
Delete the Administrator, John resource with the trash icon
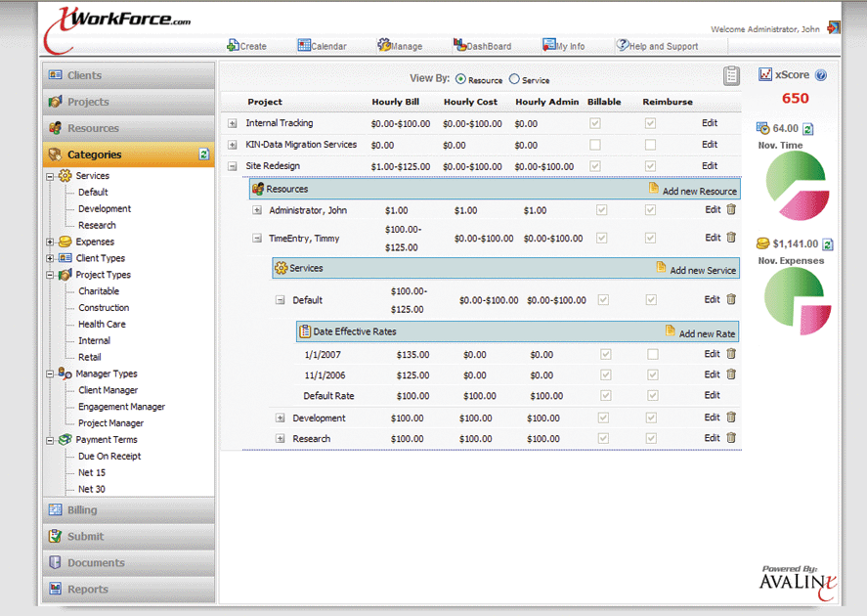pyautogui.click(x=731, y=209)
